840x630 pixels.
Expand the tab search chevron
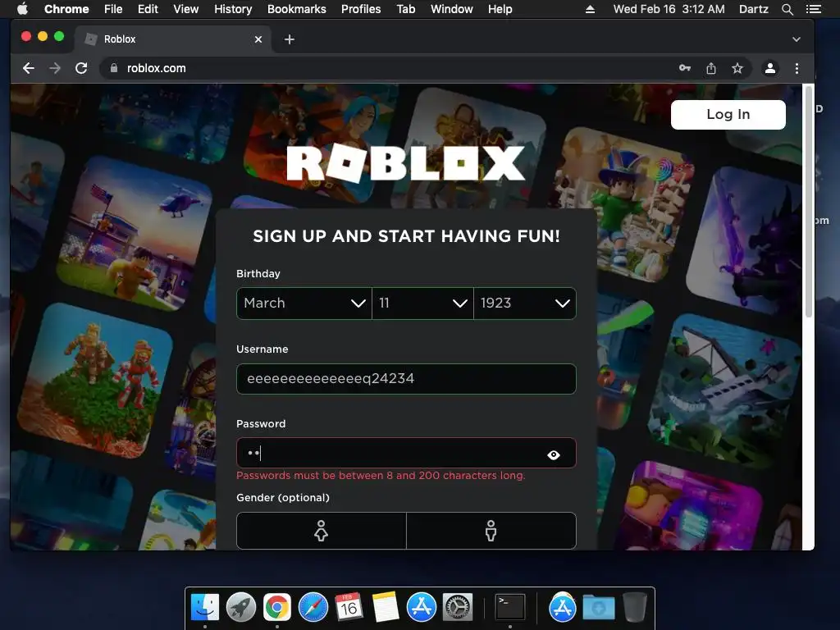796,39
